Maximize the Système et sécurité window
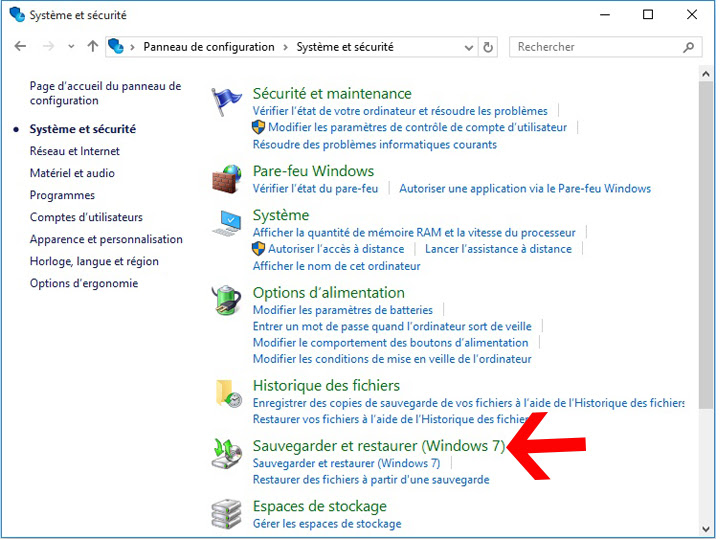Screen dimensions: 720x540 pyautogui.click(x=648, y=15)
